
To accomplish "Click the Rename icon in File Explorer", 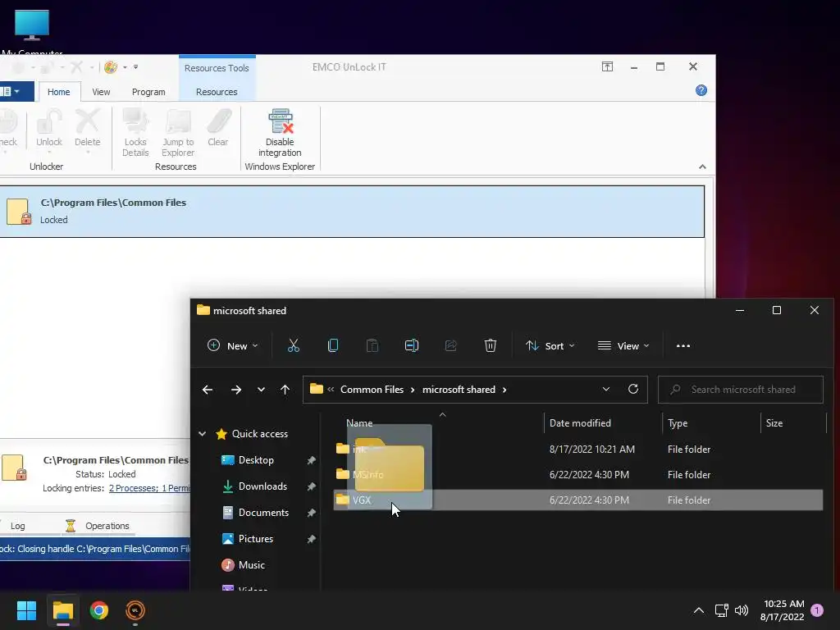I will (x=412, y=345).
